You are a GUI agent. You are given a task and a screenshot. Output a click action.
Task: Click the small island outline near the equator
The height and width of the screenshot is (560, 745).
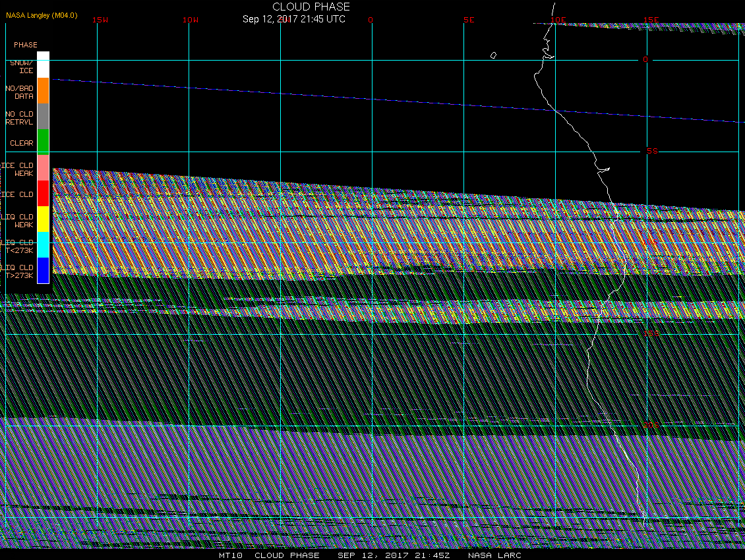[493, 55]
